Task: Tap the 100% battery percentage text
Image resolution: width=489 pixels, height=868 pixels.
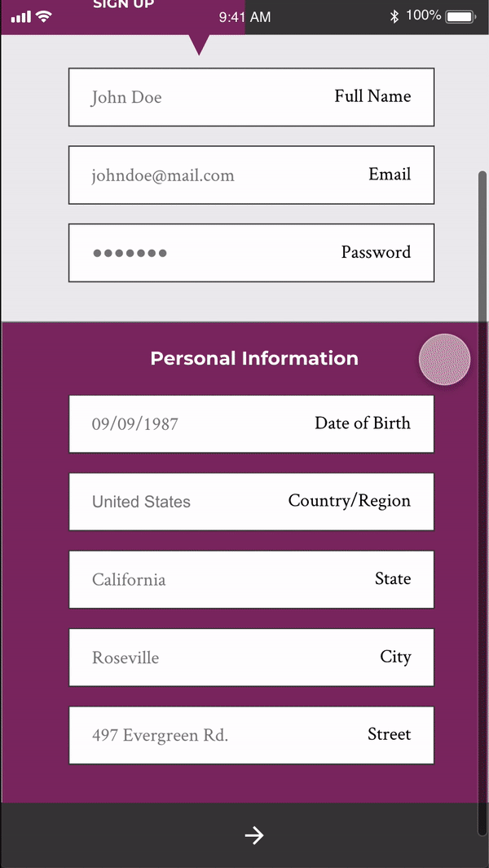Action: tap(424, 15)
